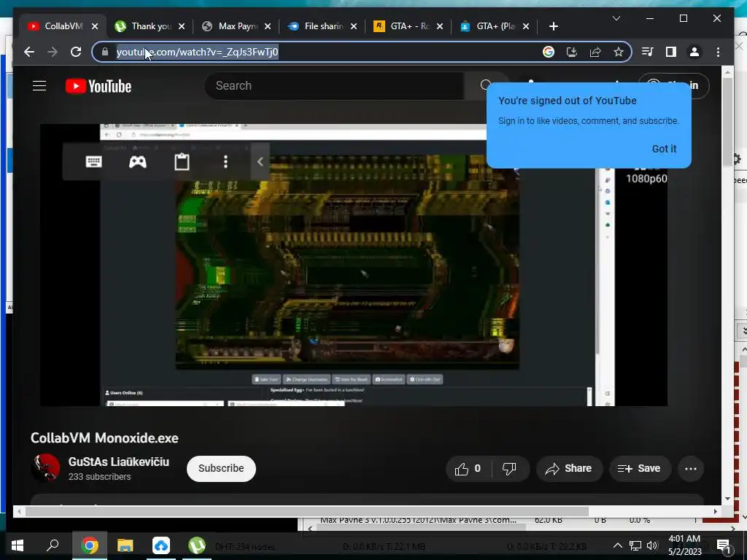747x560 pixels.
Task: Click the vertical page scrollbar
Action: (727, 122)
